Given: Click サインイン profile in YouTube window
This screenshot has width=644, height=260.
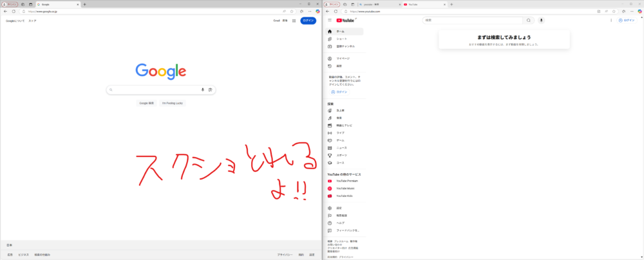Looking at the screenshot, I should pyautogui.click(x=332, y=4).
